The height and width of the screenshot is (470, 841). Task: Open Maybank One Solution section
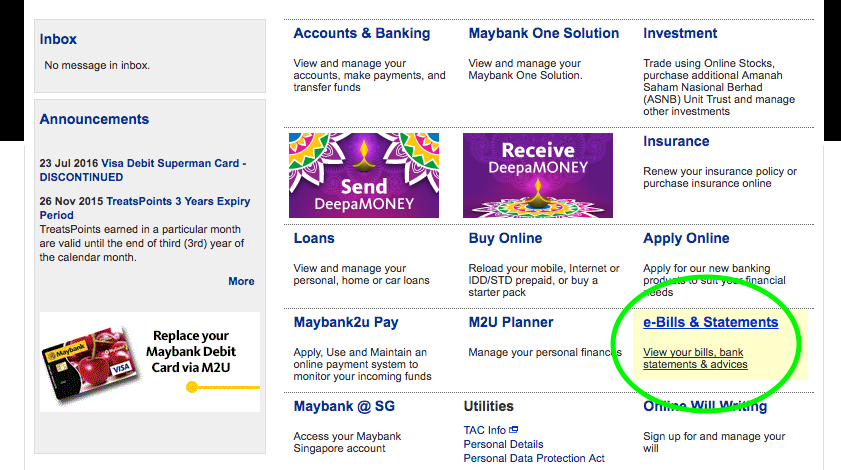pos(543,33)
